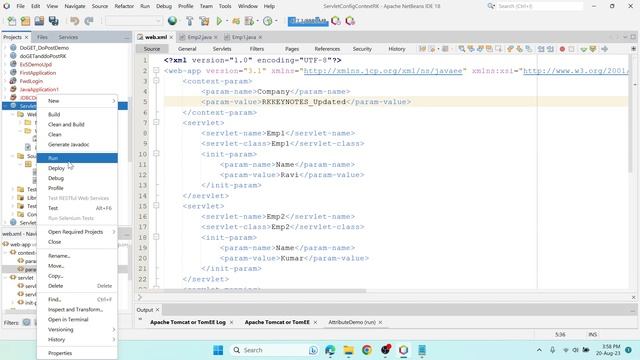Switch to the Services panel tab
The height and width of the screenshot is (360, 640).
68,37
